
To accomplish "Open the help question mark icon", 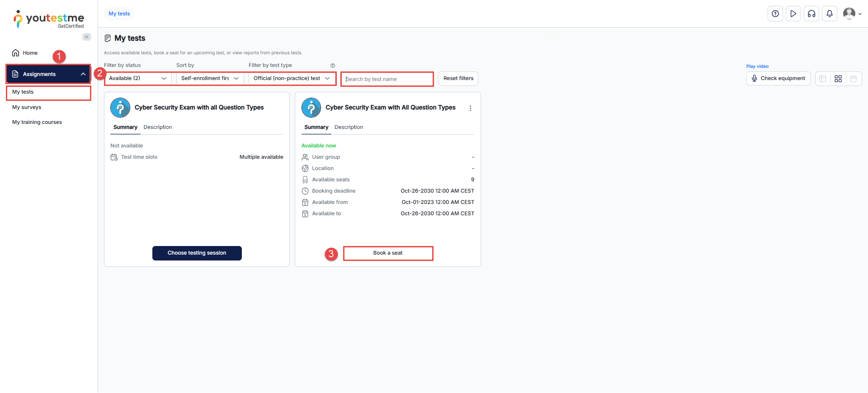I will click(x=775, y=14).
